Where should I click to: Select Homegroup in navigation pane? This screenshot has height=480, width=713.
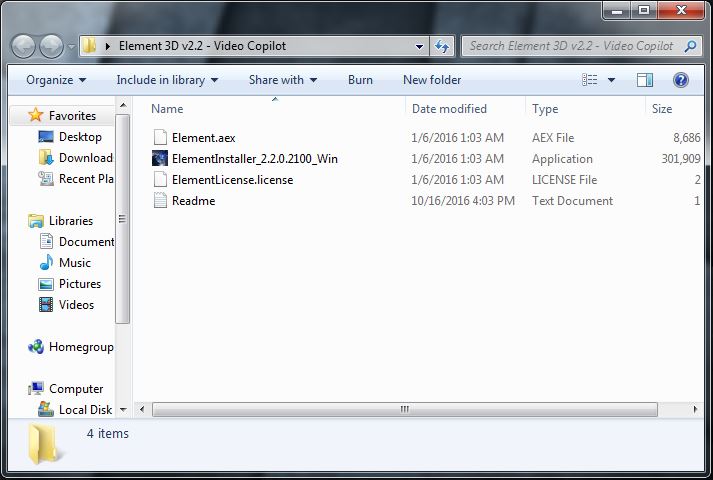coord(81,347)
